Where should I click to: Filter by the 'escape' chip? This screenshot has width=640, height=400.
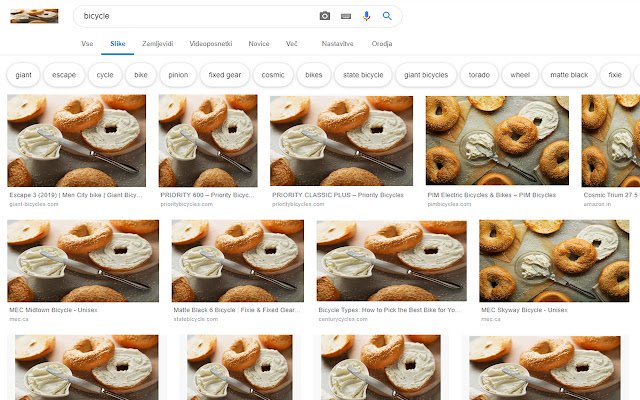point(64,75)
